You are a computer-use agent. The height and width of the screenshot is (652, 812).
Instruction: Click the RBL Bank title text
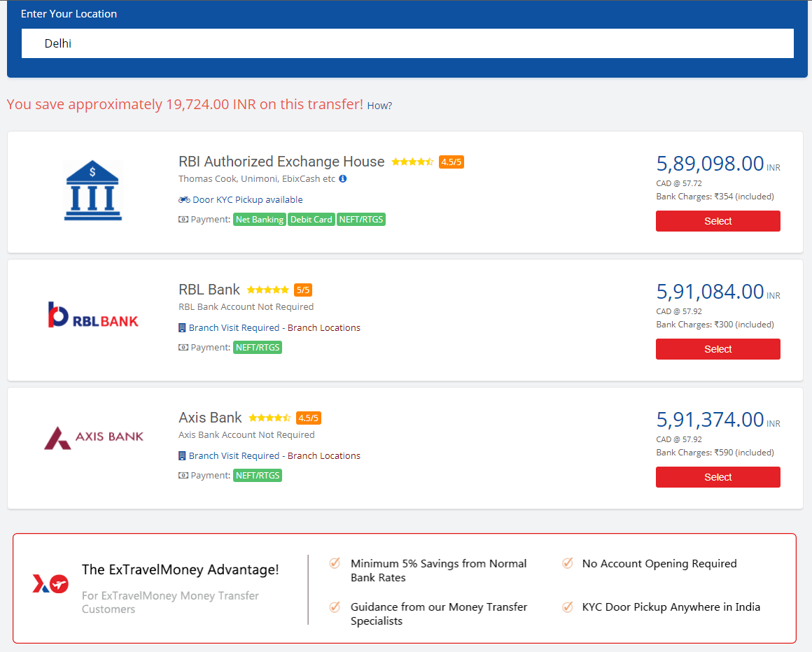point(209,290)
